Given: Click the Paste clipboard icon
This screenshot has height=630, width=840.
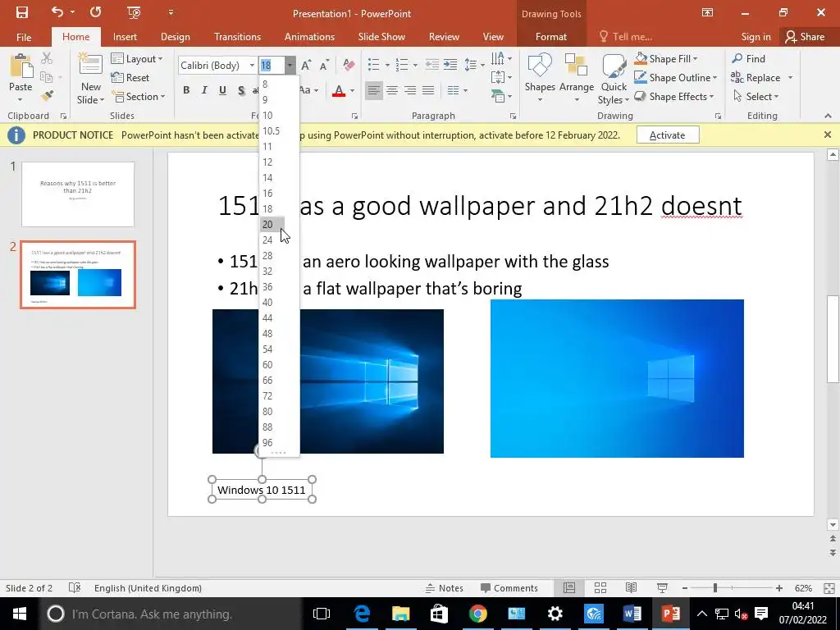Looking at the screenshot, I should 21,67.
